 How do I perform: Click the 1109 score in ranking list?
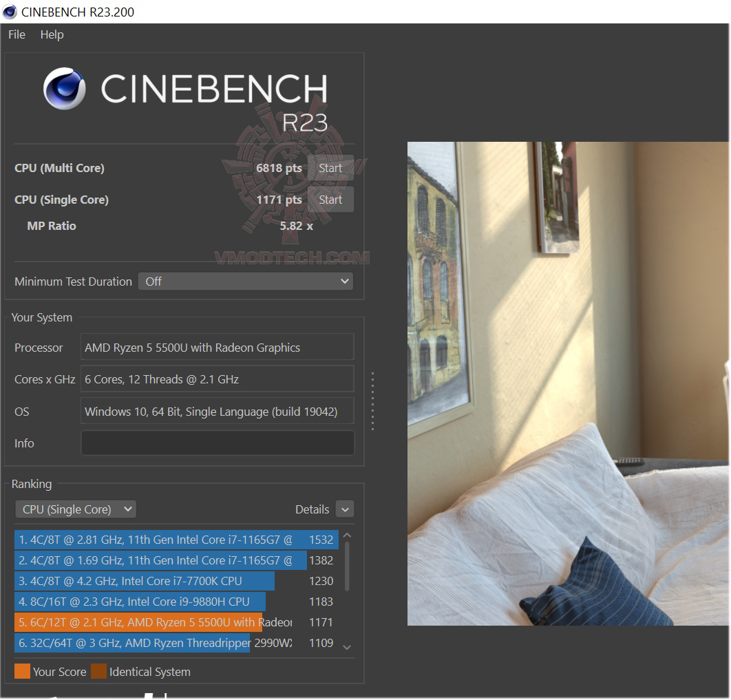point(321,643)
